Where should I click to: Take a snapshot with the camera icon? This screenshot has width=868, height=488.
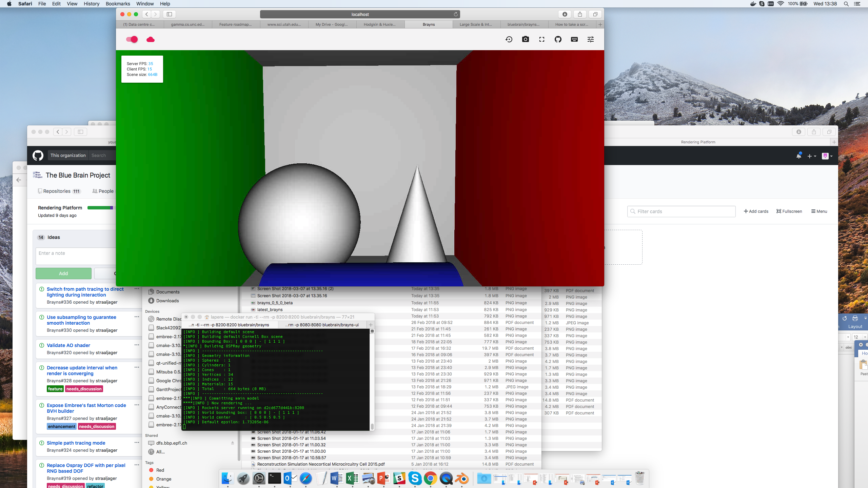click(525, 39)
